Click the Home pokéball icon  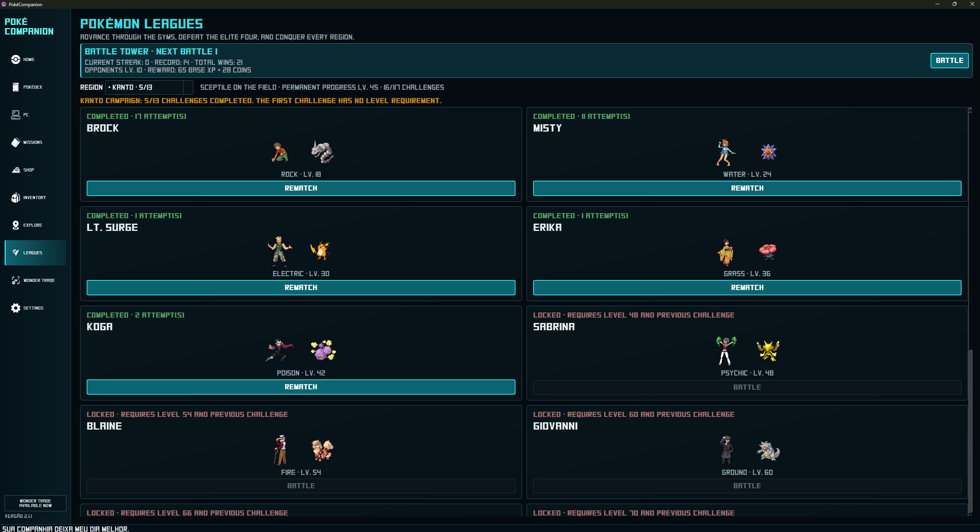pos(16,59)
